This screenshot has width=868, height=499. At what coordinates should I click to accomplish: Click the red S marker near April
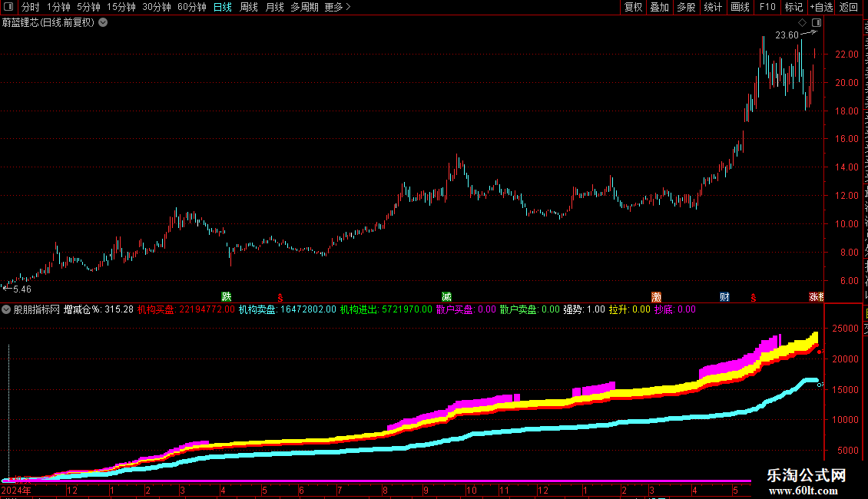(280, 298)
